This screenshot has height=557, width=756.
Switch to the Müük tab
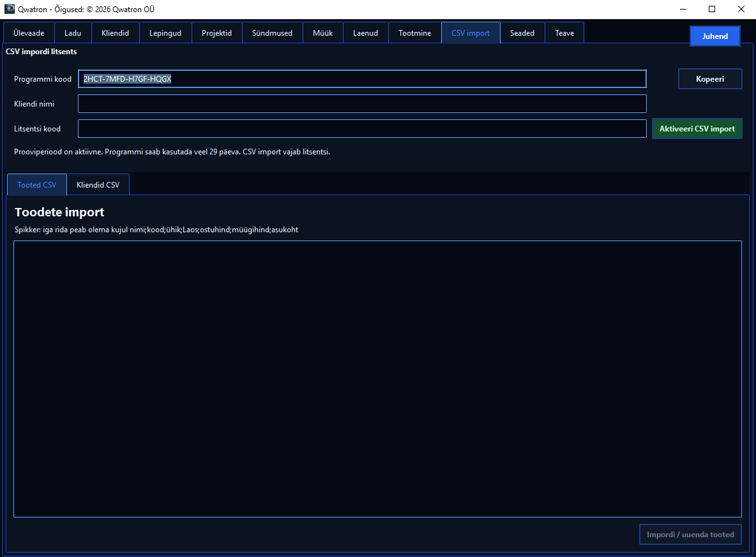coord(323,33)
